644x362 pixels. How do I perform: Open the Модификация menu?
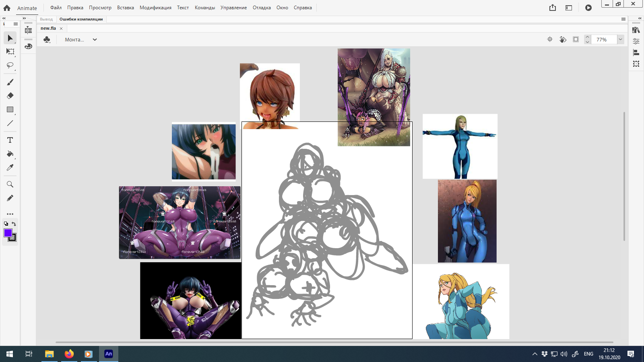[155, 8]
